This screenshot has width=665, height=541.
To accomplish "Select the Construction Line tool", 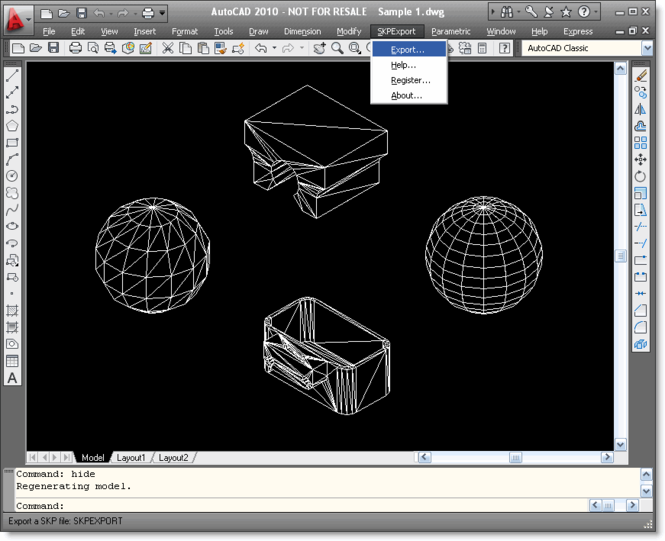I will [x=12, y=92].
